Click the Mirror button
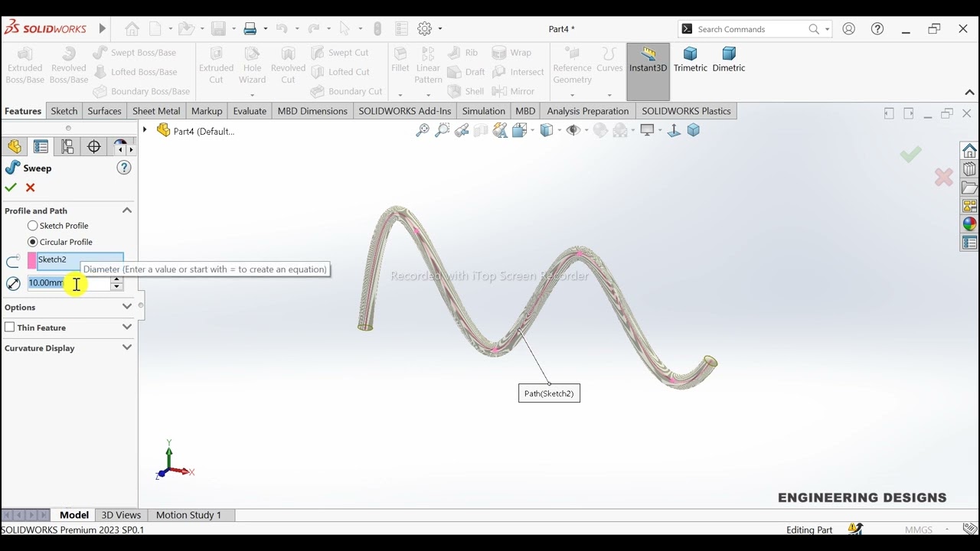 click(513, 91)
